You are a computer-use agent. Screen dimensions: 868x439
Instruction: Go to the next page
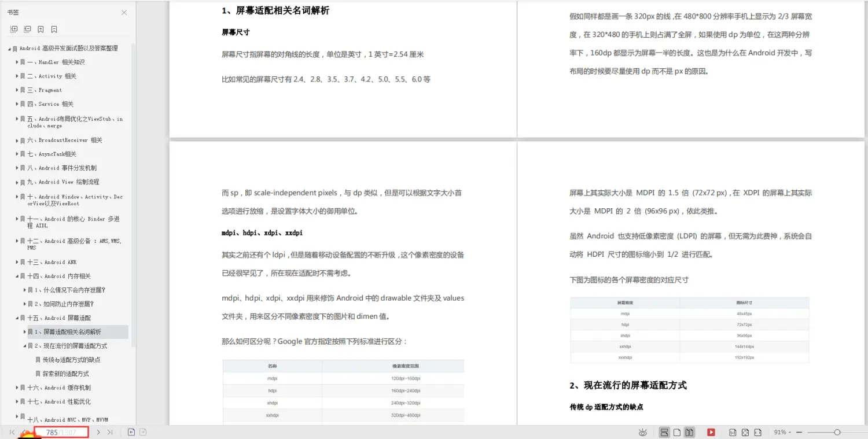point(98,432)
